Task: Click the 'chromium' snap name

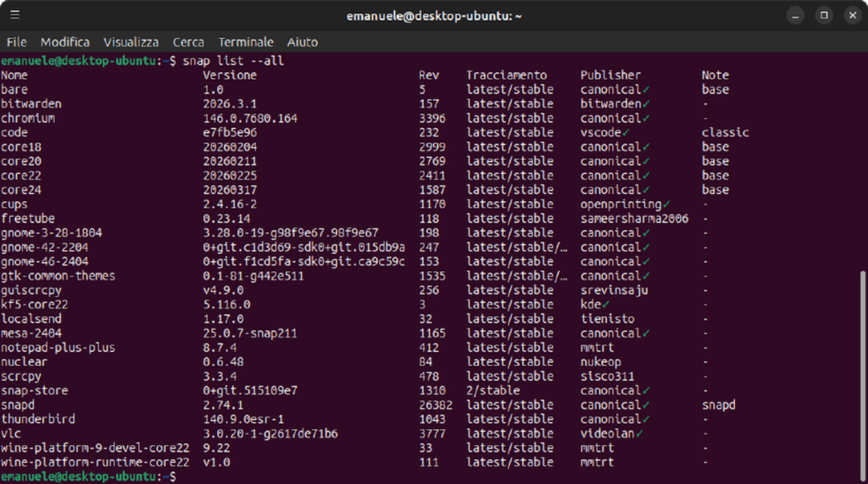Action: tap(28, 119)
